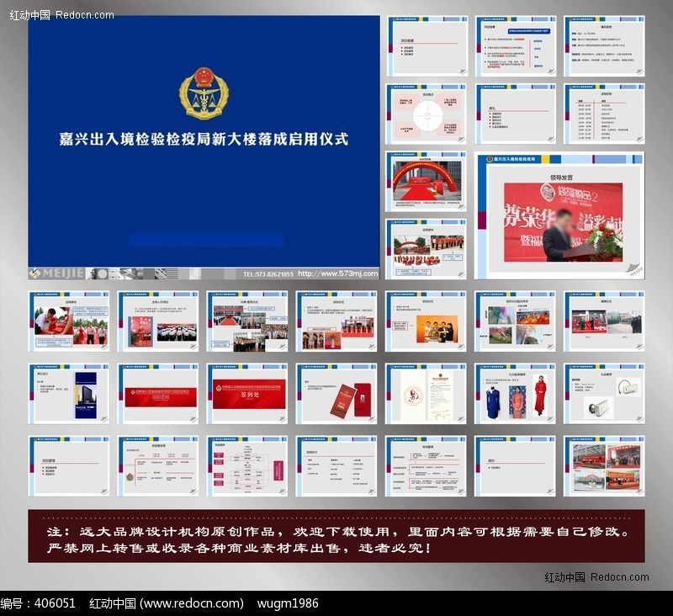
Task: Open the slide thumbnail with the white circle diagram
Action: click(426, 114)
